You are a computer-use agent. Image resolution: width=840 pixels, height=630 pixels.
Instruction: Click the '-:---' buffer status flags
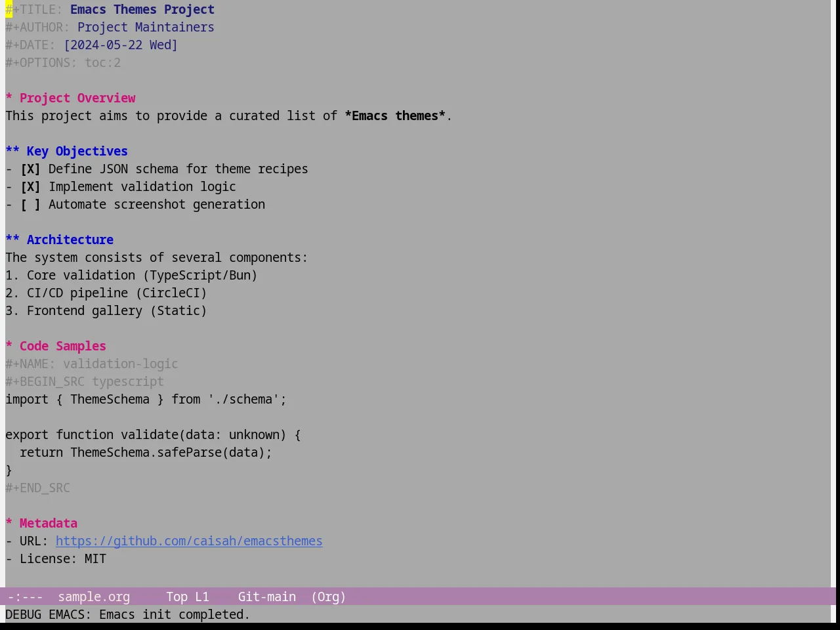coord(25,597)
